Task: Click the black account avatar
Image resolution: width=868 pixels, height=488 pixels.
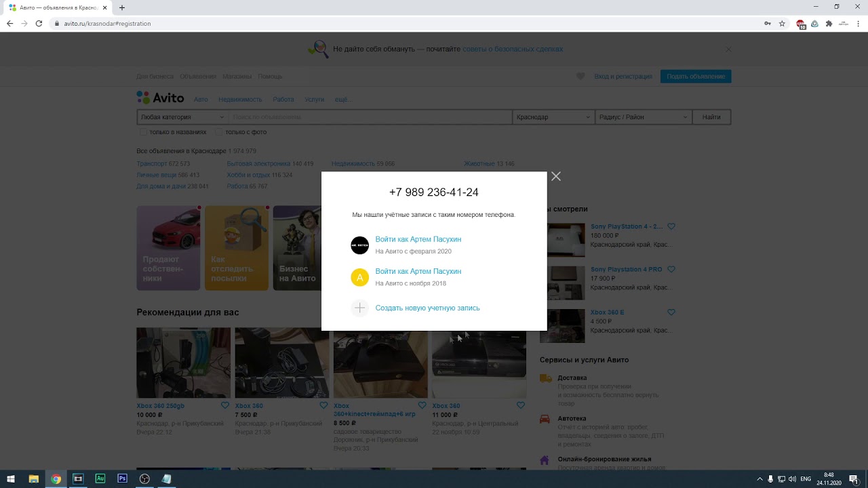Action: point(359,245)
